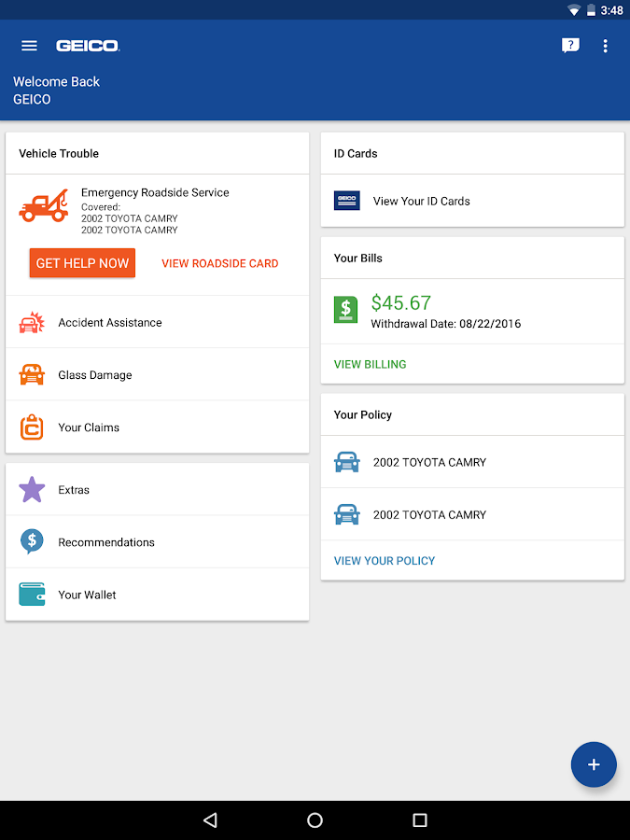Tap the $45.67 bill amount
Viewport: 630px width, 840px height.
[x=401, y=302]
